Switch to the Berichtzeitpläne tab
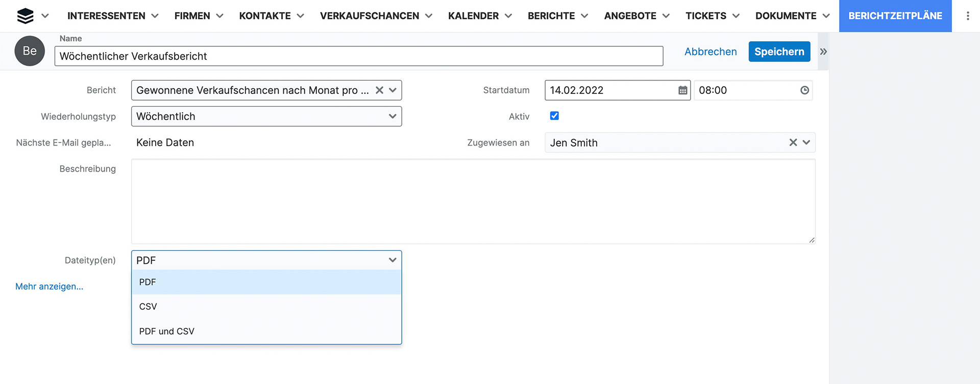The height and width of the screenshot is (384, 980). pos(895,16)
